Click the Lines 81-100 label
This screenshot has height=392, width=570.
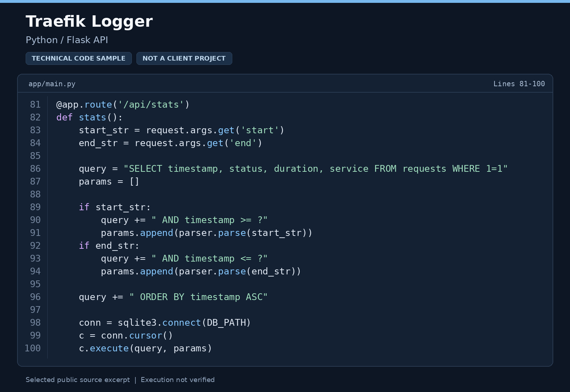point(519,84)
